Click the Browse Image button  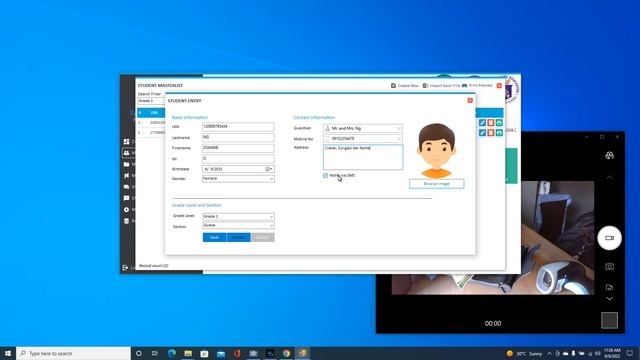pyautogui.click(x=436, y=184)
